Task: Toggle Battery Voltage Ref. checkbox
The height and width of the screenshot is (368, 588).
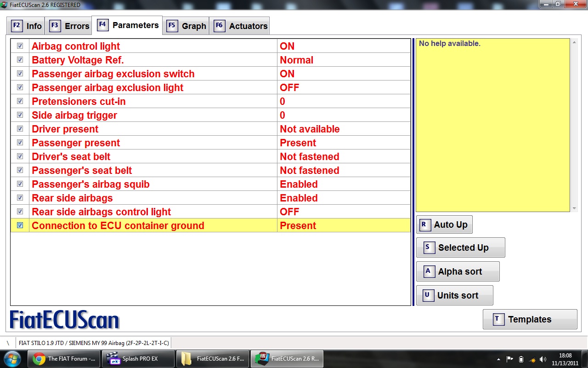Action: (x=20, y=60)
